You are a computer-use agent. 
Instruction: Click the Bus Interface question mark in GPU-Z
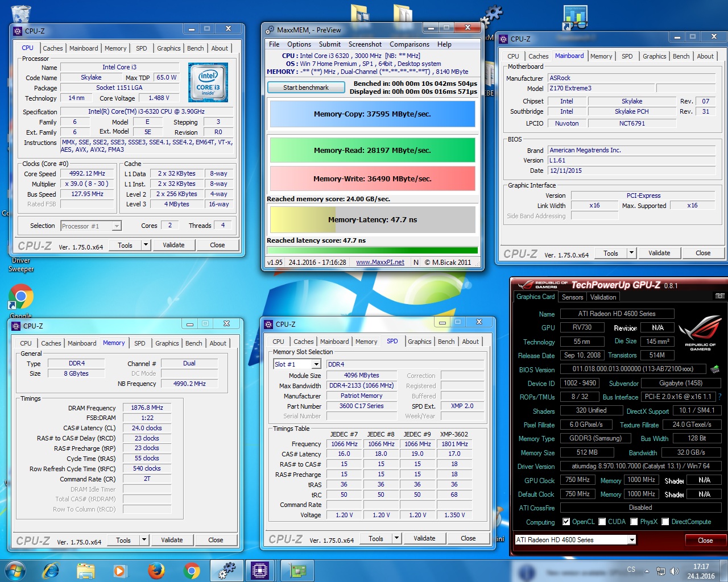pyautogui.click(x=719, y=397)
